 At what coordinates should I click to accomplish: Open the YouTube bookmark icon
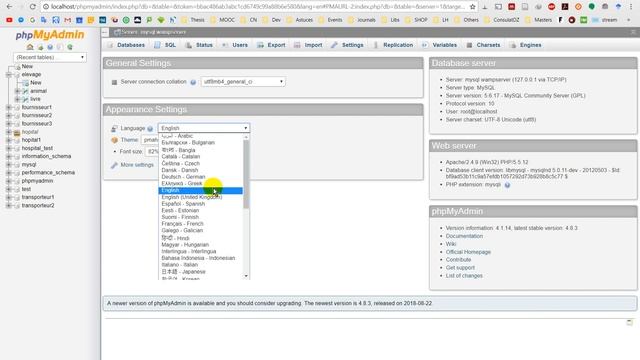[9, 20]
